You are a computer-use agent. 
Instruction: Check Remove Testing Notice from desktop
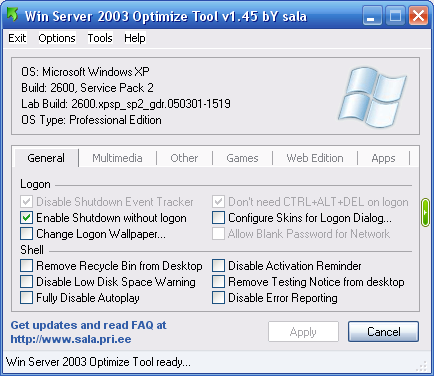coord(218,282)
